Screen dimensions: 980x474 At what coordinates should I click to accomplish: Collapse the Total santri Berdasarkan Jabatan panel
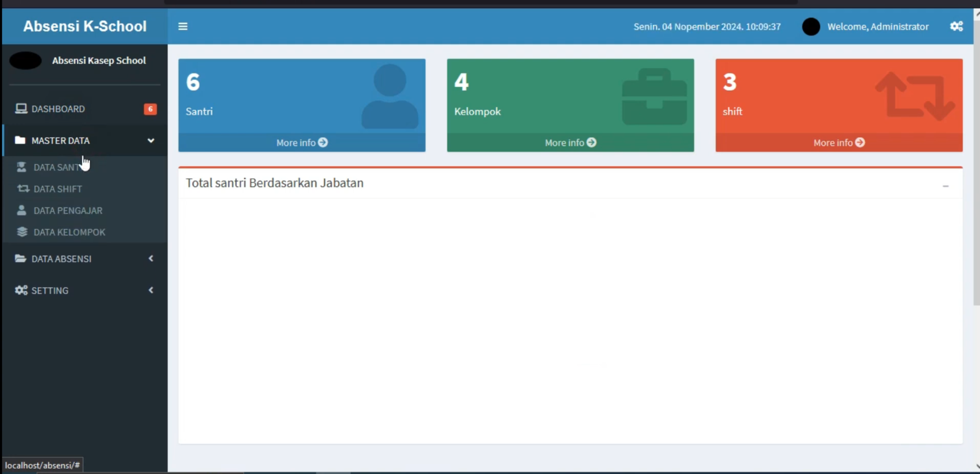(x=945, y=186)
